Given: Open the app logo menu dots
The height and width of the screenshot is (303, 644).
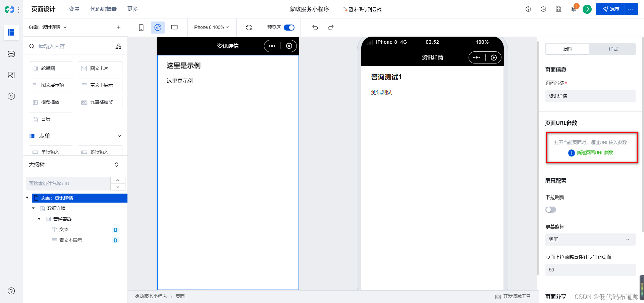Looking at the screenshot, I should tap(18, 9).
